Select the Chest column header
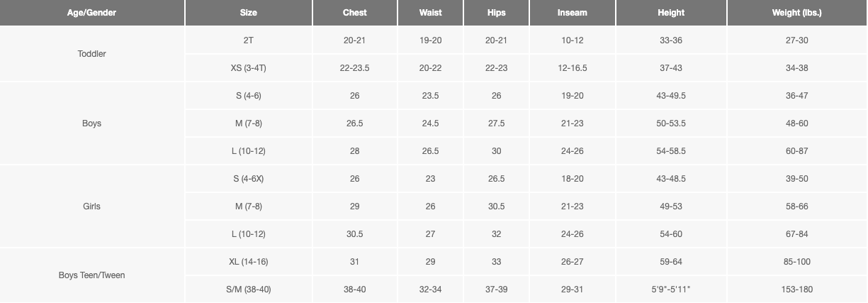The width and height of the screenshot is (868, 303). coord(355,13)
